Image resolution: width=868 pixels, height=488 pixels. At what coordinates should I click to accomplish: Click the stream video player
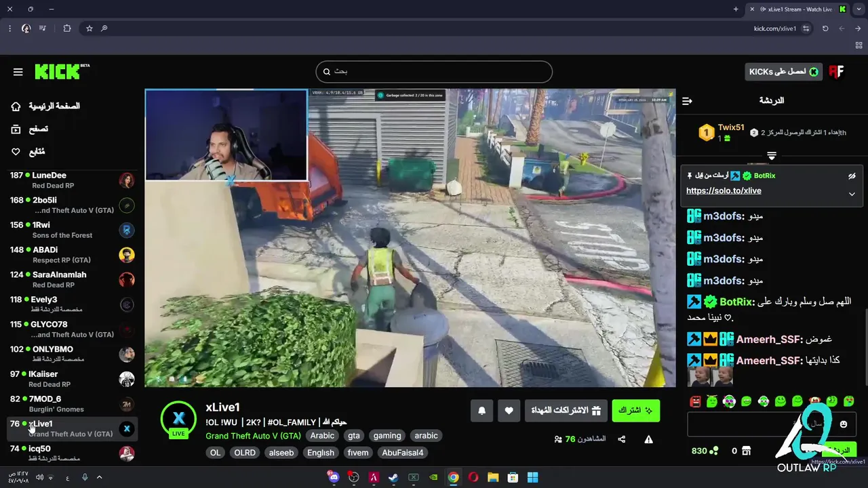(x=410, y=238)
